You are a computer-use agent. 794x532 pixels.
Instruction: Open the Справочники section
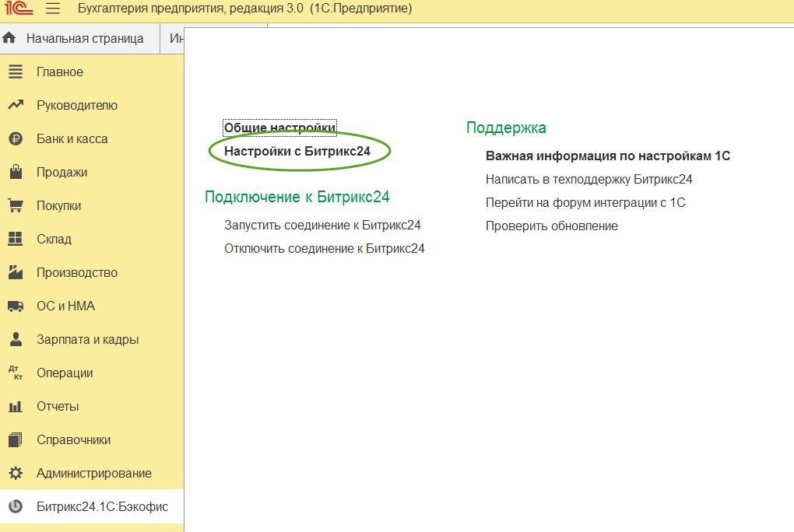coord(92,439)
